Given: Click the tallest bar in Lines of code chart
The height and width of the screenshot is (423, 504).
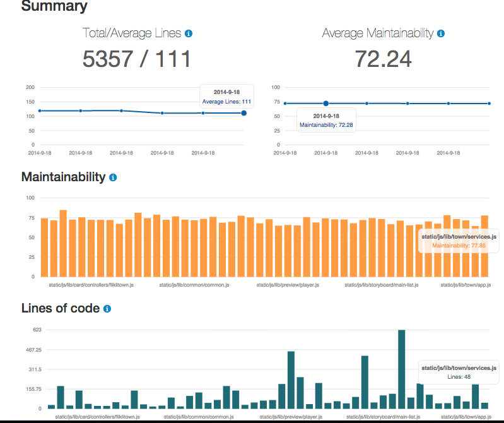Looking at the screenshot, I should [x=401, y=369].
